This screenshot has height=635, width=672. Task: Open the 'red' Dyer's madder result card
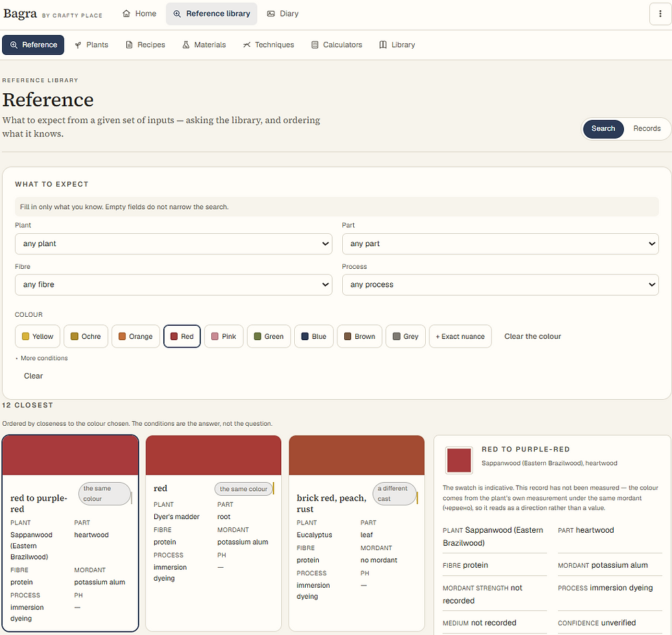(x=213, y=534)
